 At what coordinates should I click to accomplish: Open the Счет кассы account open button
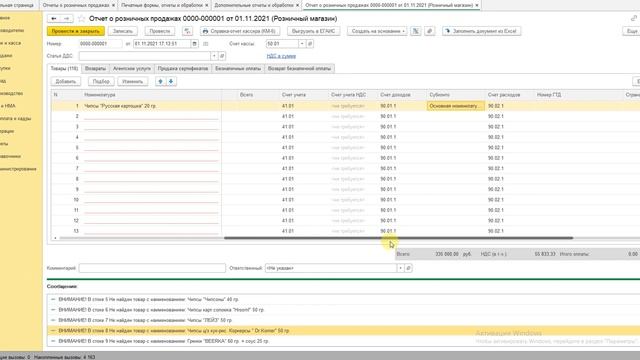310,44
